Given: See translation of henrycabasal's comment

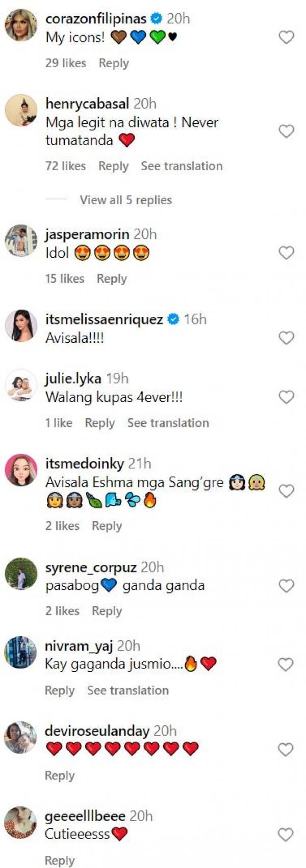Looking at the screenshot, I should click(182, 166).
